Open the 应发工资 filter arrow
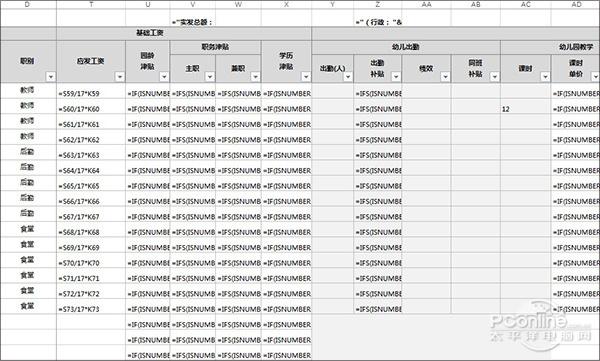600x361 pixels. pos(120,77)
